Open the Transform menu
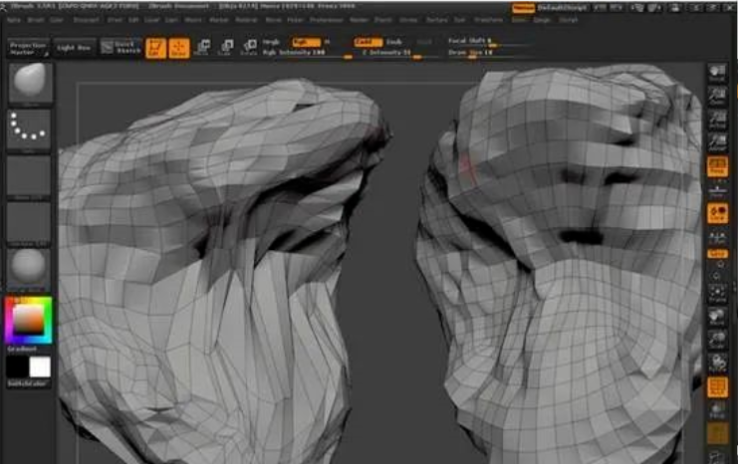738x464 pixels. coord(489,20)
